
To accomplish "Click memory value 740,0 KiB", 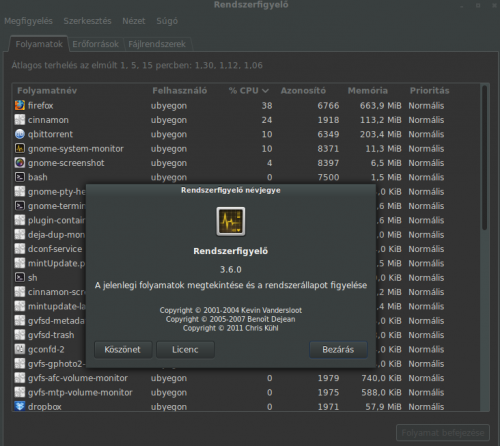I will pos(382,378).
